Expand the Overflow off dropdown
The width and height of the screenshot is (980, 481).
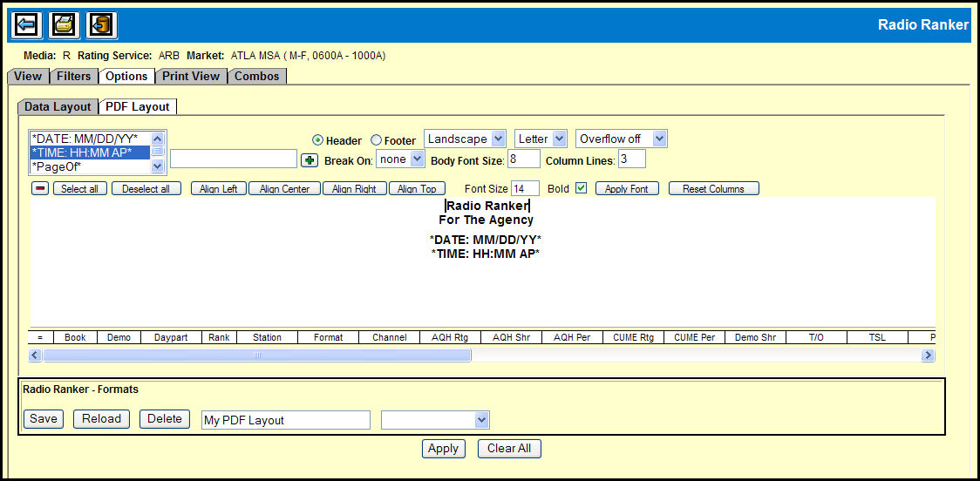621,139
